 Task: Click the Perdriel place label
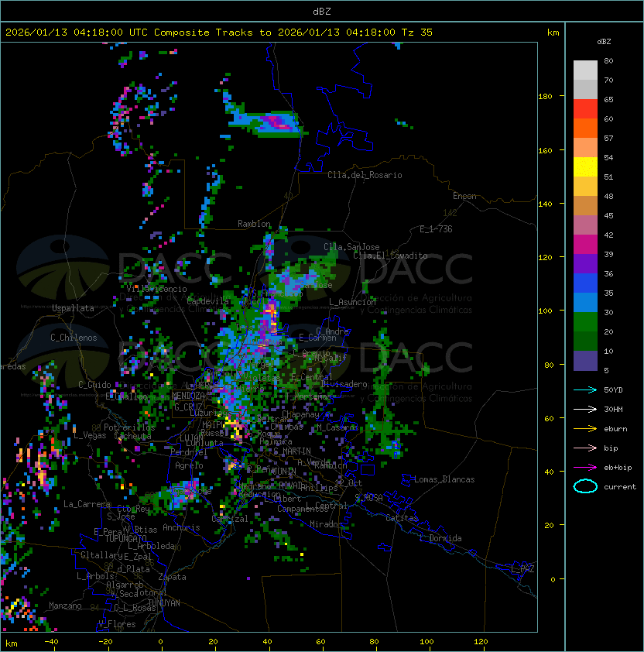(x=188, y=451)
